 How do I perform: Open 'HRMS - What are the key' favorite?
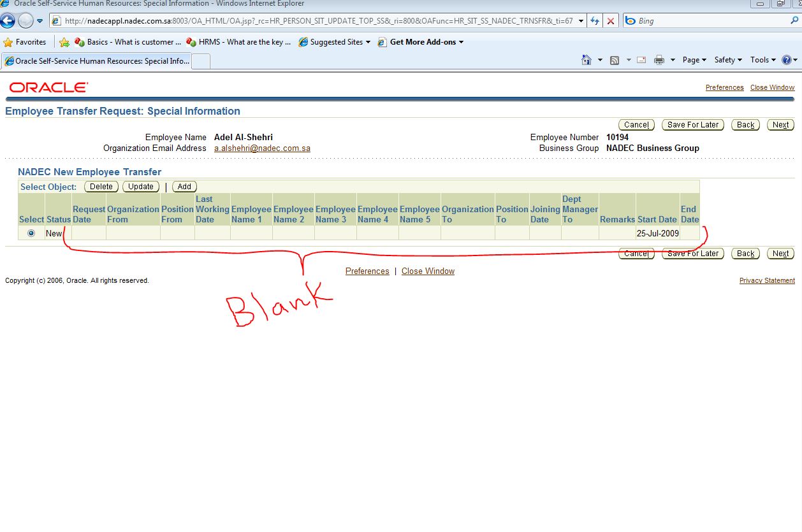pos(238,42)
